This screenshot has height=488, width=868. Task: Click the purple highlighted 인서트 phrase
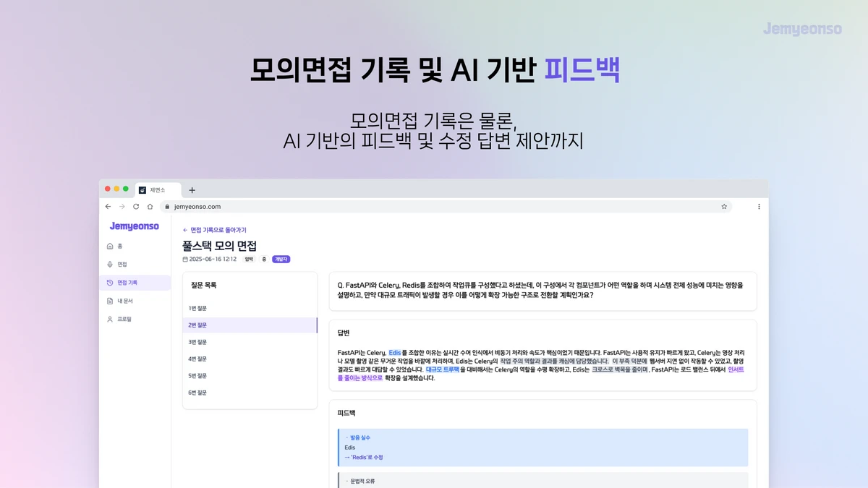click(736, 369)
